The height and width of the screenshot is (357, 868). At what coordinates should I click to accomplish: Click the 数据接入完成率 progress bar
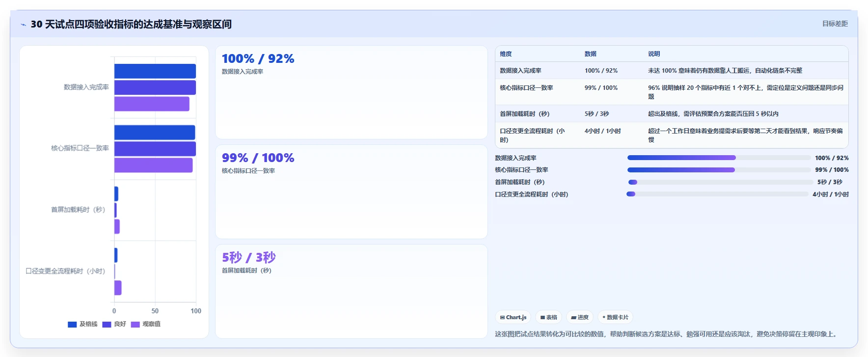(x=719, y=158)
